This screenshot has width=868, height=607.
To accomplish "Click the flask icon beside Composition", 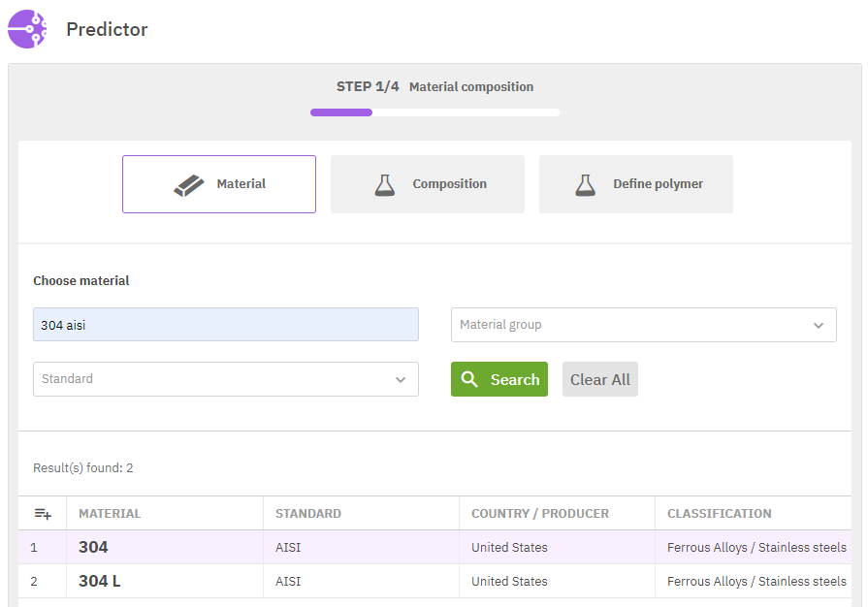I will [x=385, y=184].
